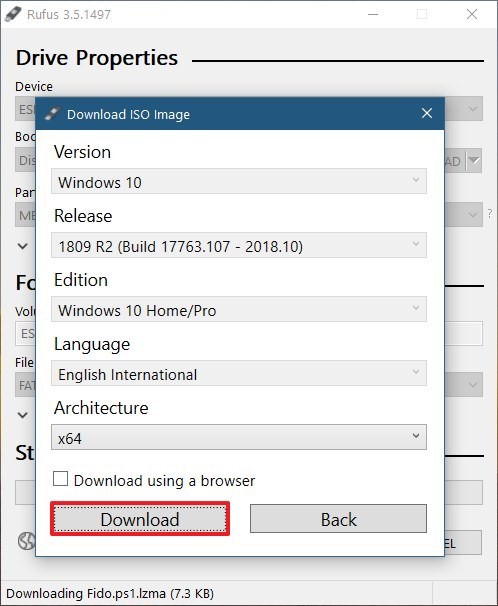This screenshot has width=498, height=606.
Task: Open the Device dropdown arrow
Action: click(x=473, y=109)
